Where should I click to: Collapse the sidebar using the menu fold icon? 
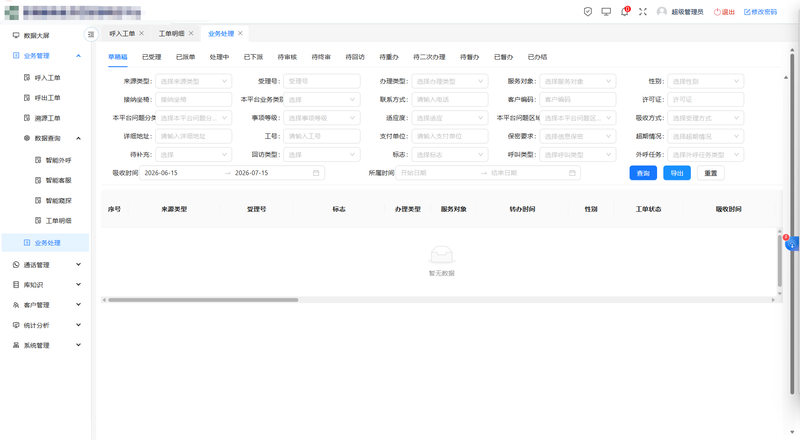click(91, 34)
